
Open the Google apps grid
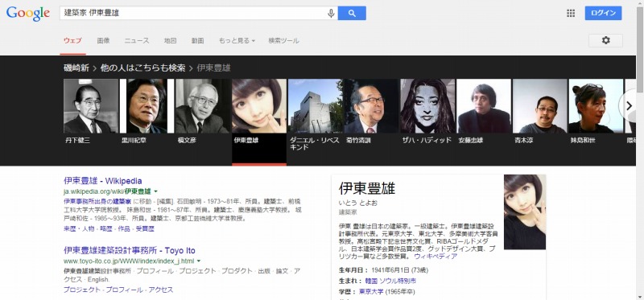pyautogui.click(x=571, y=13)
